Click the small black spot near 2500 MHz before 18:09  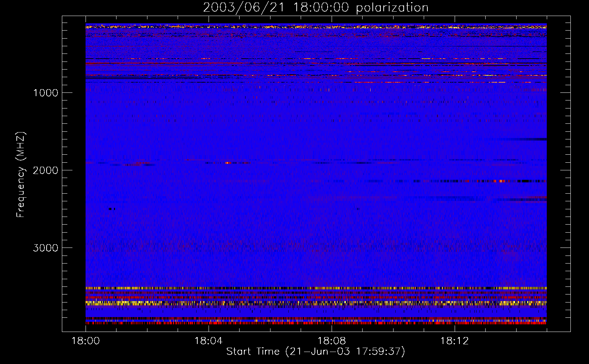coord(358,209)
